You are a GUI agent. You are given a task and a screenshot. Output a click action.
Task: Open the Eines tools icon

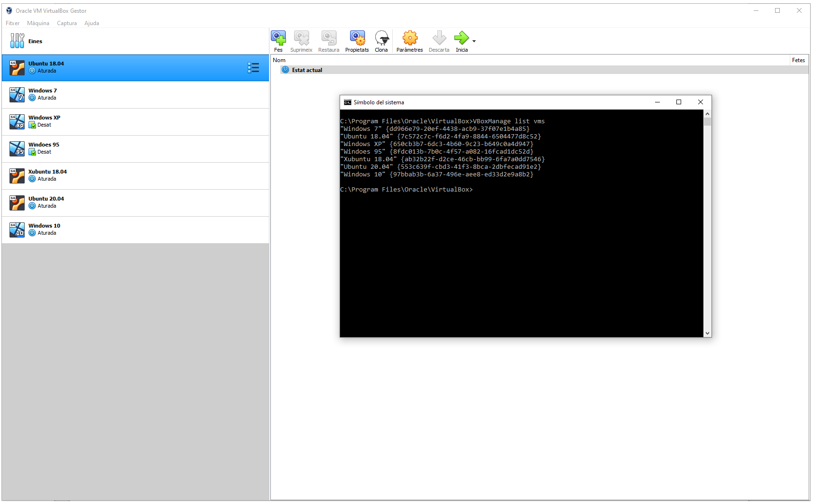click(x=17, y=41)
